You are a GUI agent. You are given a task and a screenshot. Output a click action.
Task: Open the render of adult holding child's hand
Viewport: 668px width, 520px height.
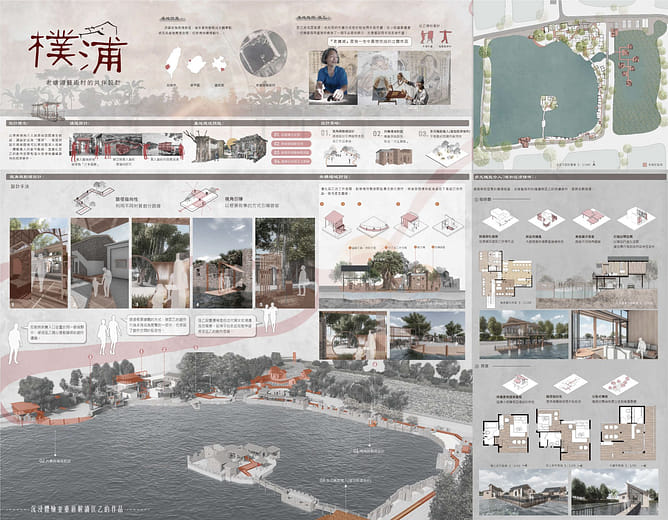100,263
